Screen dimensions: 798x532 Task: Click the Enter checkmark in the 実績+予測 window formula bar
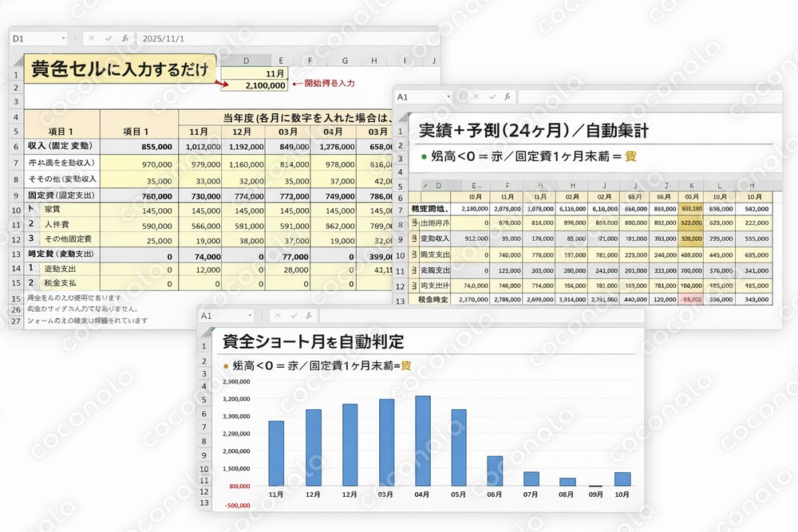pos(492,97)
